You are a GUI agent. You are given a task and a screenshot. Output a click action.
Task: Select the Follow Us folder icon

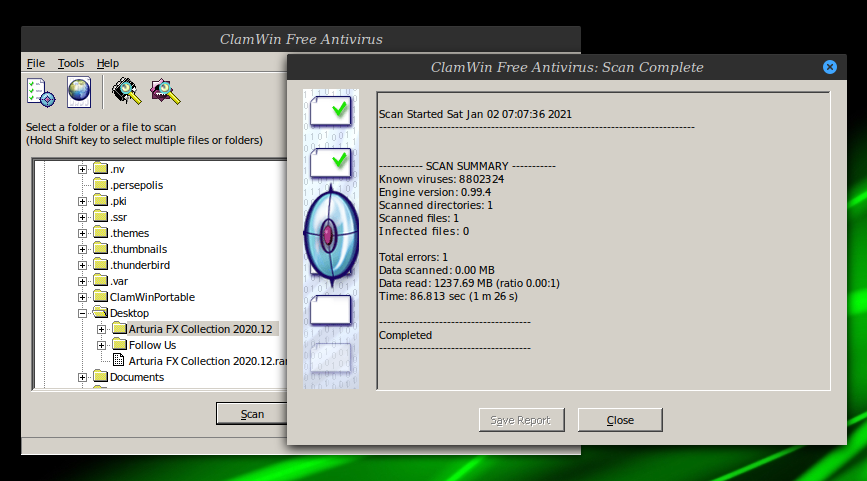coord(119,344)
